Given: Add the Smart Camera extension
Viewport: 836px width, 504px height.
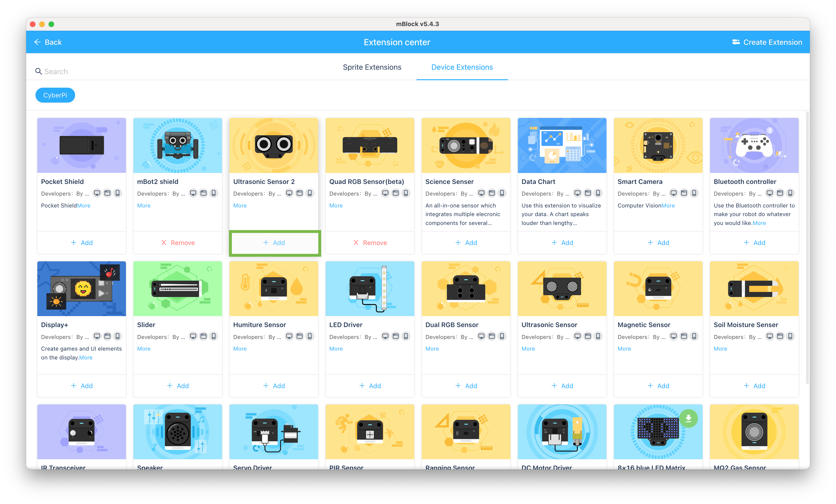Looking at the screenshot, I should coord(658,242).
